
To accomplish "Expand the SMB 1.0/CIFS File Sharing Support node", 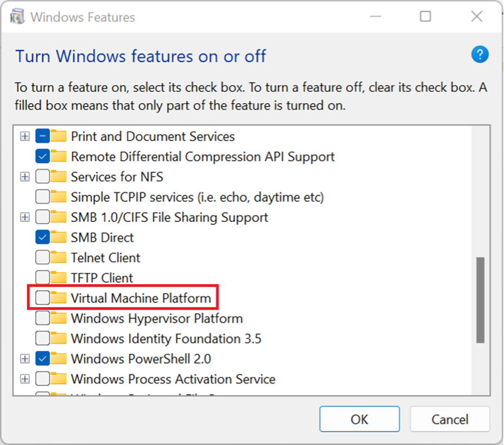I will coord(25,217).
